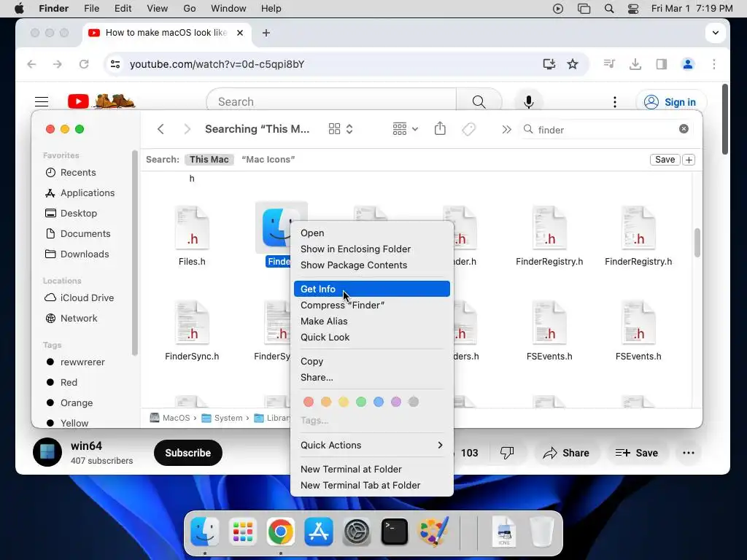The image size is (747, 560).
Task: Open Trash in the Dock
Action: click(542, 532)
